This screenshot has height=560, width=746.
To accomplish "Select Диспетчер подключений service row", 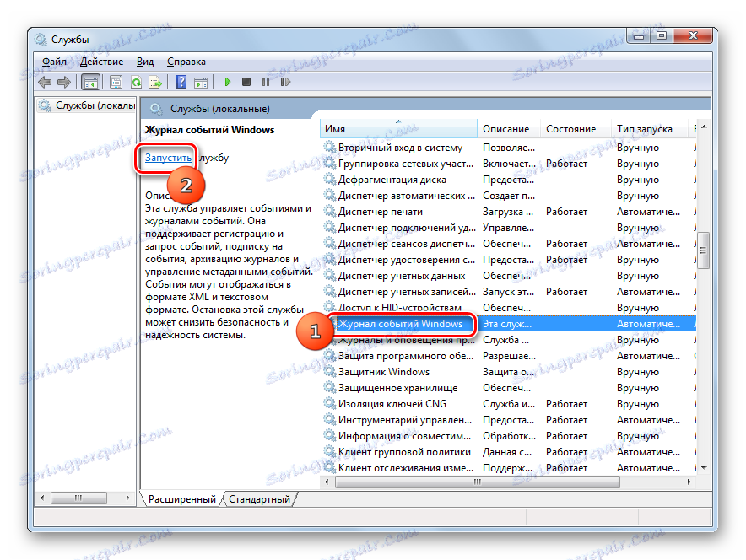I will (509, 228).
